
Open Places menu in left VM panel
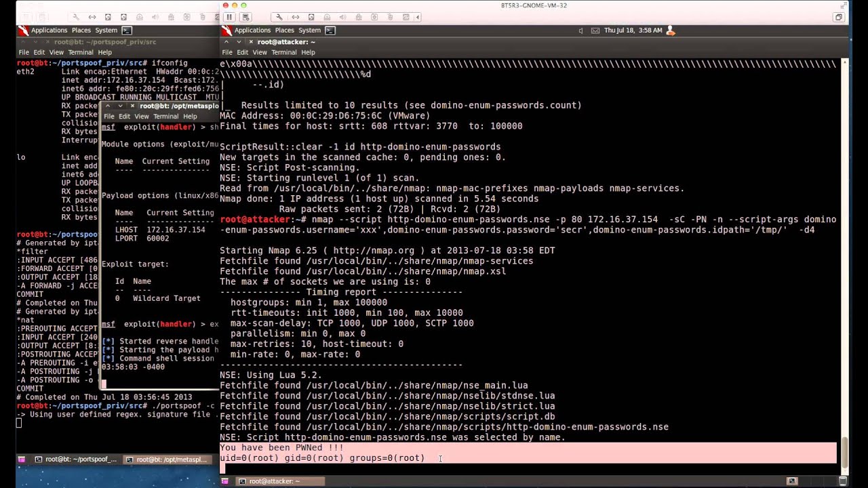(x=81, y=30)
